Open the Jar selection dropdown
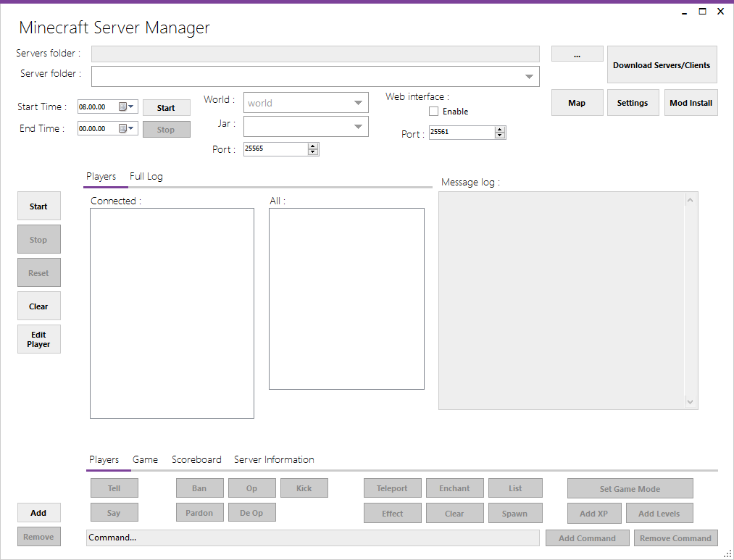Viewport: 734px width, 560px height. click(x=358, y=127)
